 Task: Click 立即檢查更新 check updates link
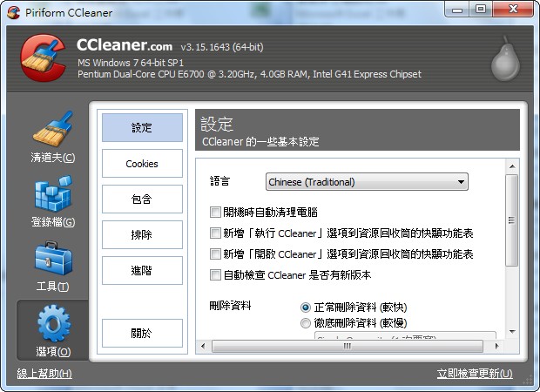point(475,374)
